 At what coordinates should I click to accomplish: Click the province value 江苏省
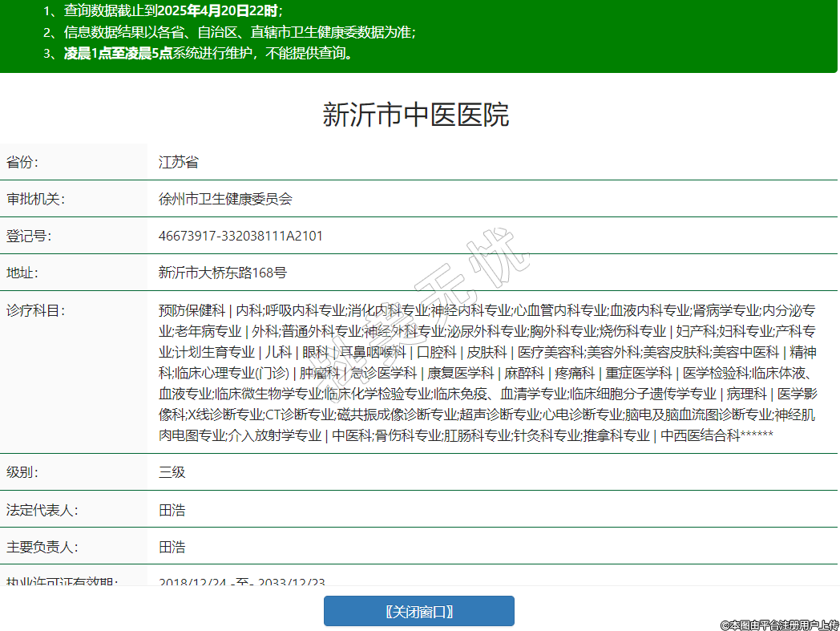(x=178, y=162)
